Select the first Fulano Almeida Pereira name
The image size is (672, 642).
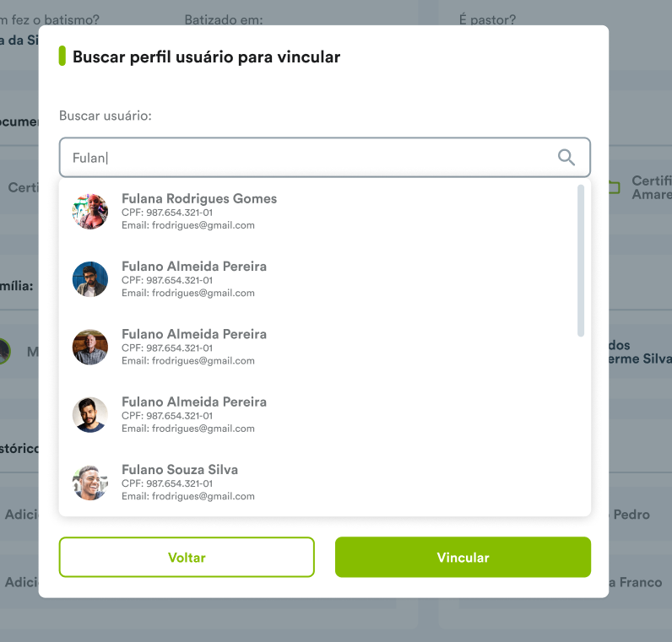tap(194, 266)
